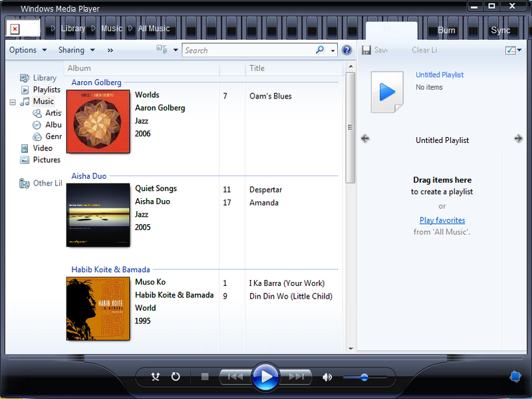The height and width of the screenshot is (399, 532).
Task: Select Genre under Music
Action: (53, 136)
